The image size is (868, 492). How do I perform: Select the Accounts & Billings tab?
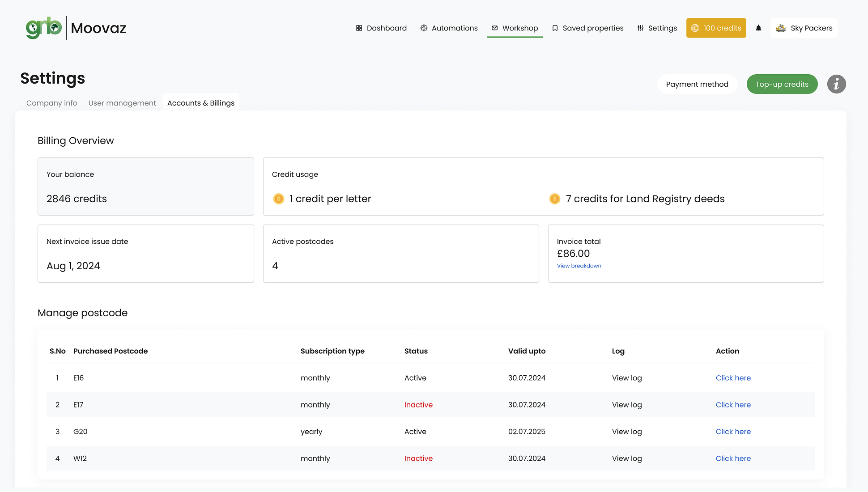pyautogui.click(x=201, y=103)
